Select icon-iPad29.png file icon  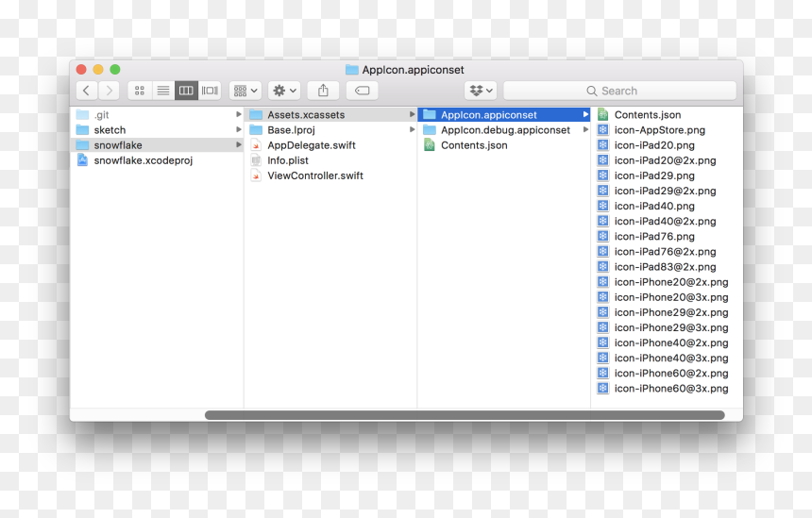point(602,175)
